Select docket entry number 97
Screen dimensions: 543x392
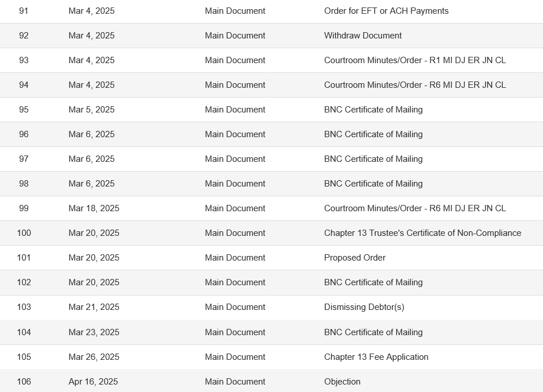(24, 159)
